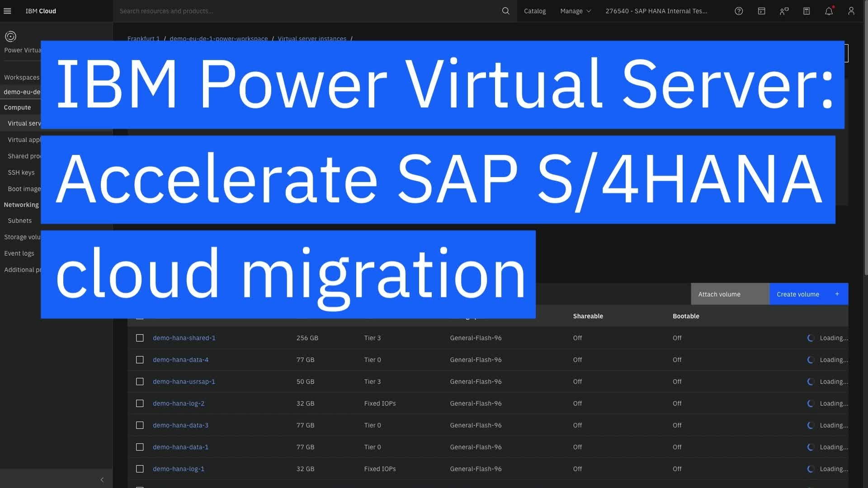868x488 pixels.
Task: Open Event logs in sidebar
Action: pyautogui.click(x=19, y=253)
